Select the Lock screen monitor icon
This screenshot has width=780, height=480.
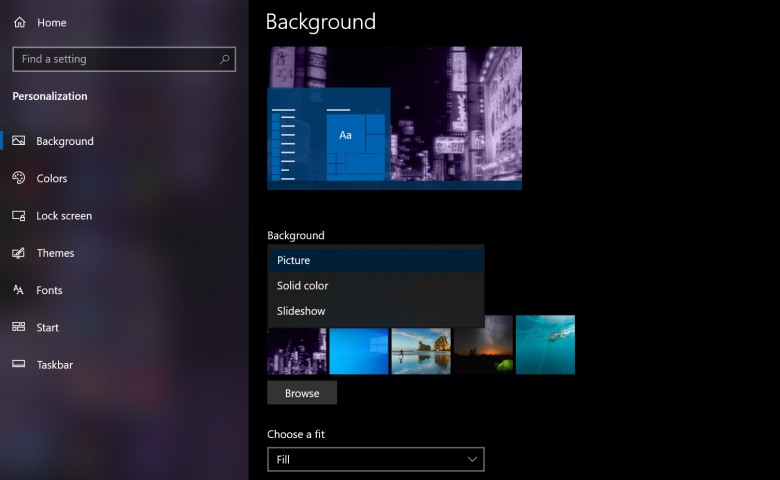19,216
